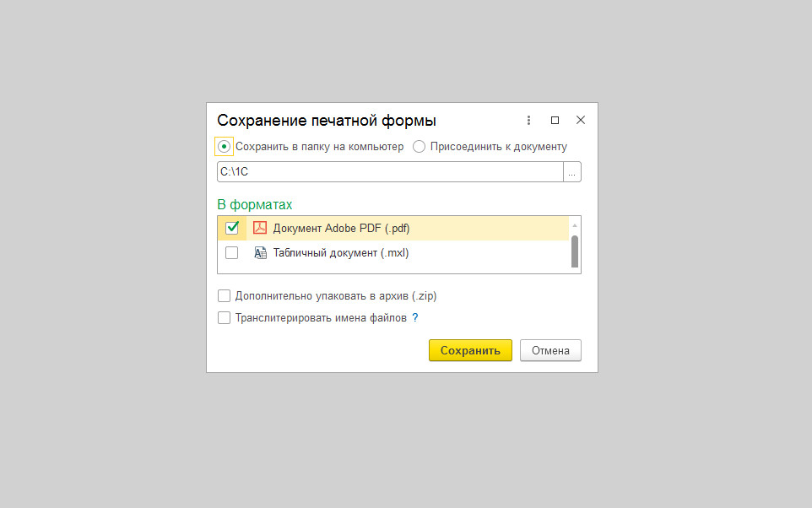The image size is (812, 508).
Task: Click the formats list scrollbar thumb
Action: click(x=575, y=251)
